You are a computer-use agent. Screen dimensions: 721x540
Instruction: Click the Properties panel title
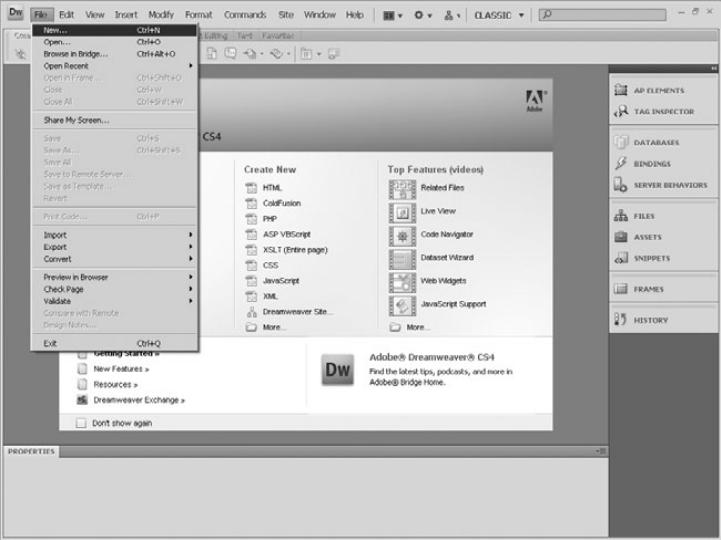click(x=31, y=451)
